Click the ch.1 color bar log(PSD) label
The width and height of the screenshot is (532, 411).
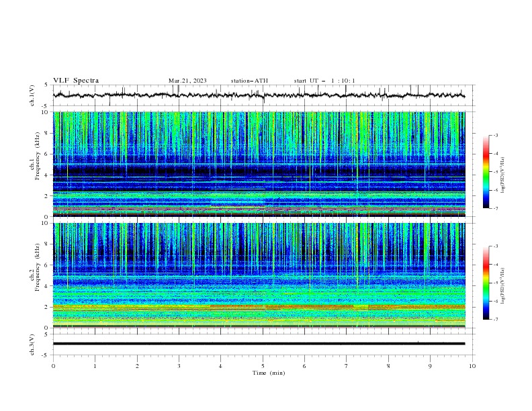pos(503,175)
